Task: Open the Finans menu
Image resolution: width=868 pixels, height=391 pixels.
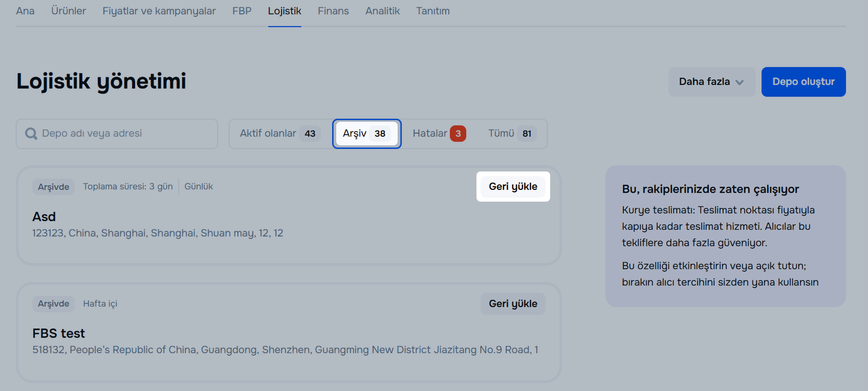Action: coord(333,11)
